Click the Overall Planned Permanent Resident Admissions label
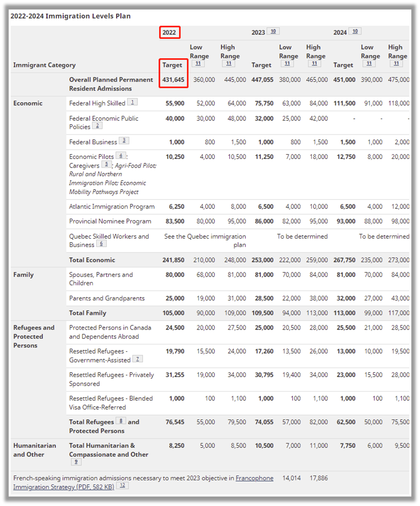 pyautogui.click(x=111, y=84)
